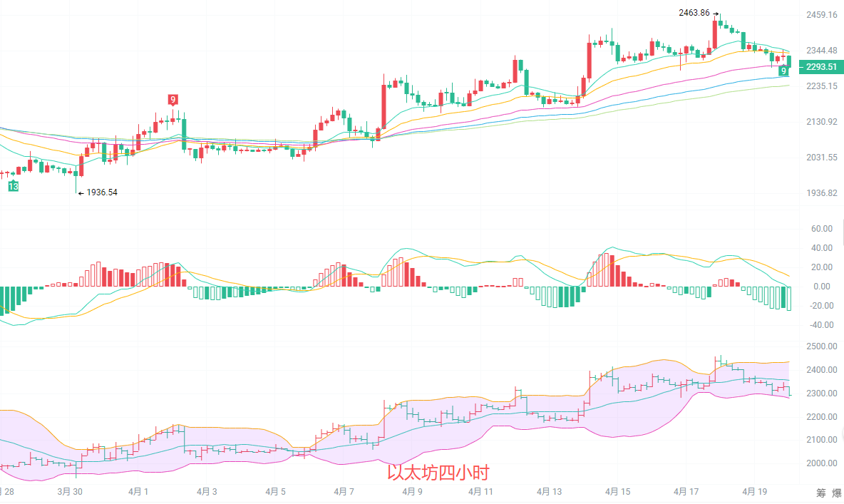844x504 pixels.
Task: Click the 60.00 MACD axis label
Action: click(x=821, y=229)
